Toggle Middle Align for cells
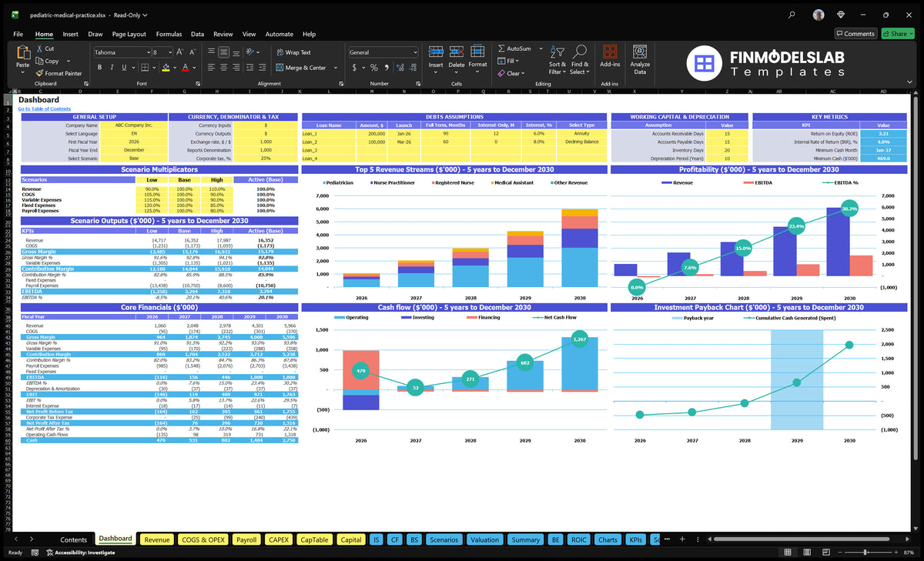The width and height of the screenshot is (924, 561). click(x=223, y=52)
